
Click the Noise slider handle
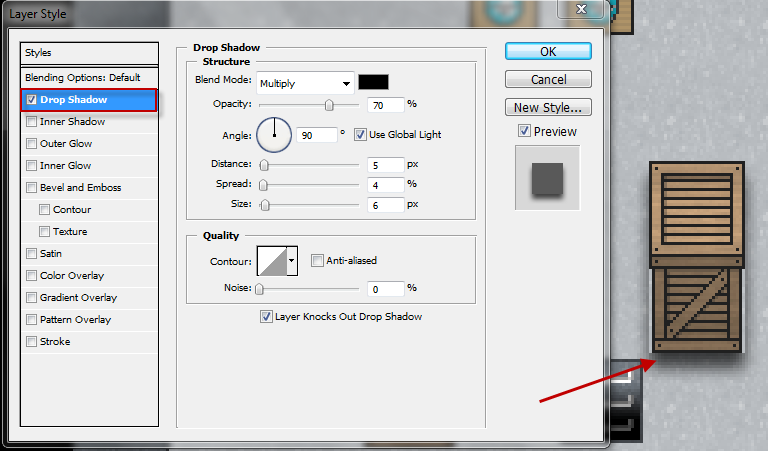260,289
